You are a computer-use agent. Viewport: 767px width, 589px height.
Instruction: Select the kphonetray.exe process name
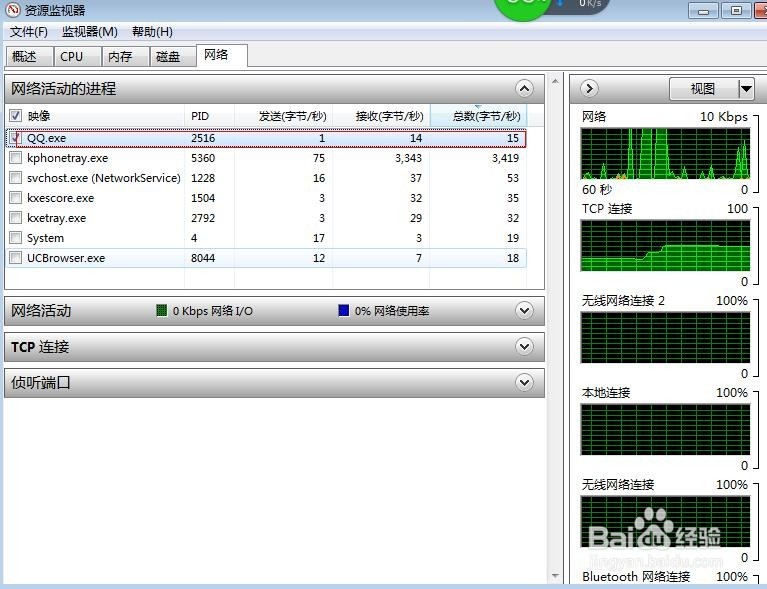point(68,158)
